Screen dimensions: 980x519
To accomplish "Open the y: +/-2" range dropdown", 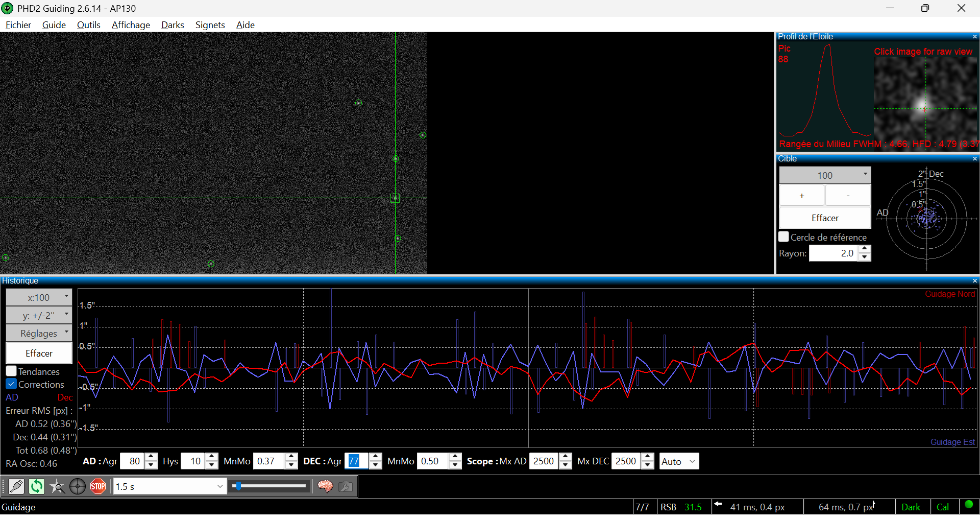I will pyautogui.click(x=39, y=315).
